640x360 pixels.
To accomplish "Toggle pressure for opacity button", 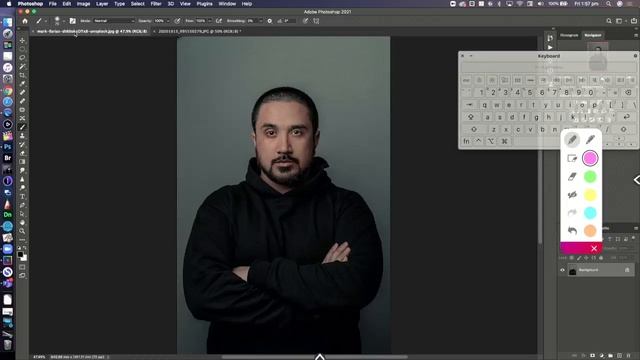I will 177,21.
